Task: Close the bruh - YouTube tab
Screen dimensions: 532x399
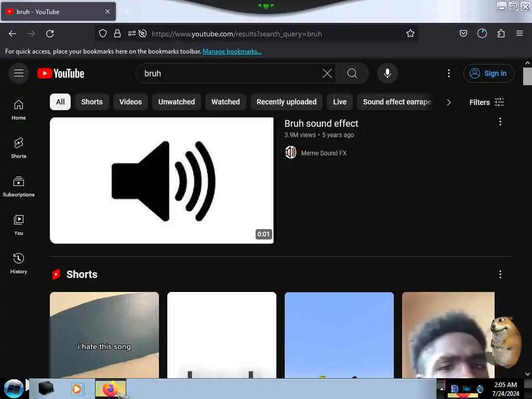Action: 108,11
